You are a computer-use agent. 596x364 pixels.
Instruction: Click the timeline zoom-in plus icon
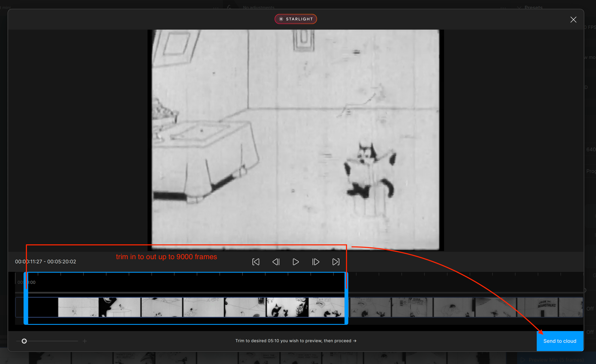point(85,341)
